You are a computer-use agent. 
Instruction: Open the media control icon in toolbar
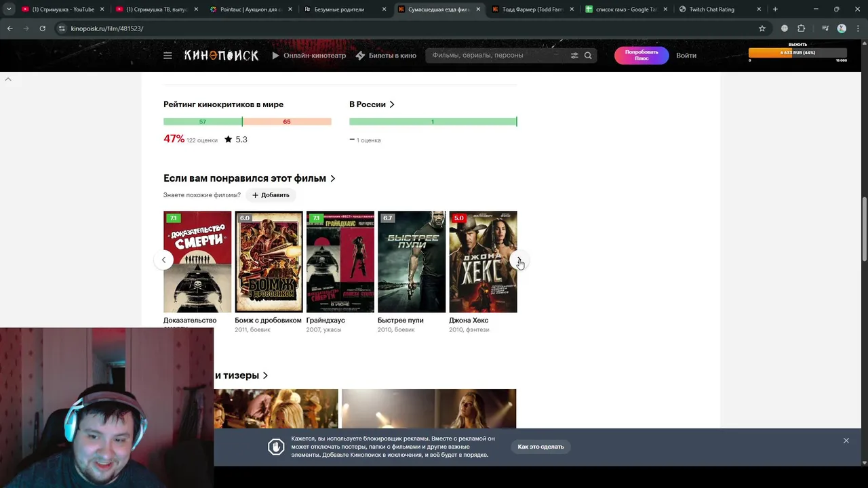(825, 28)
